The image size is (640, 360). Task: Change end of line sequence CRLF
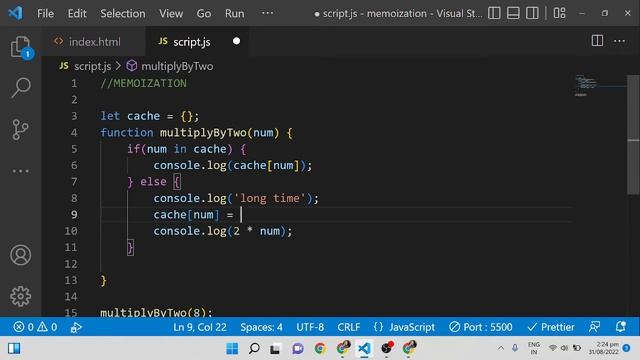pos(349,327)
